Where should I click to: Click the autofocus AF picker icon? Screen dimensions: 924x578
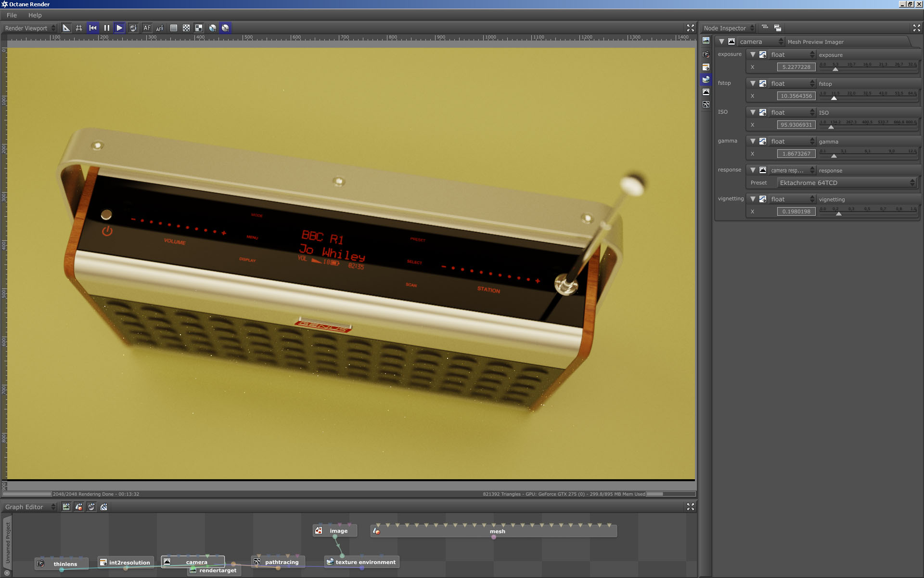coord(160,28)
